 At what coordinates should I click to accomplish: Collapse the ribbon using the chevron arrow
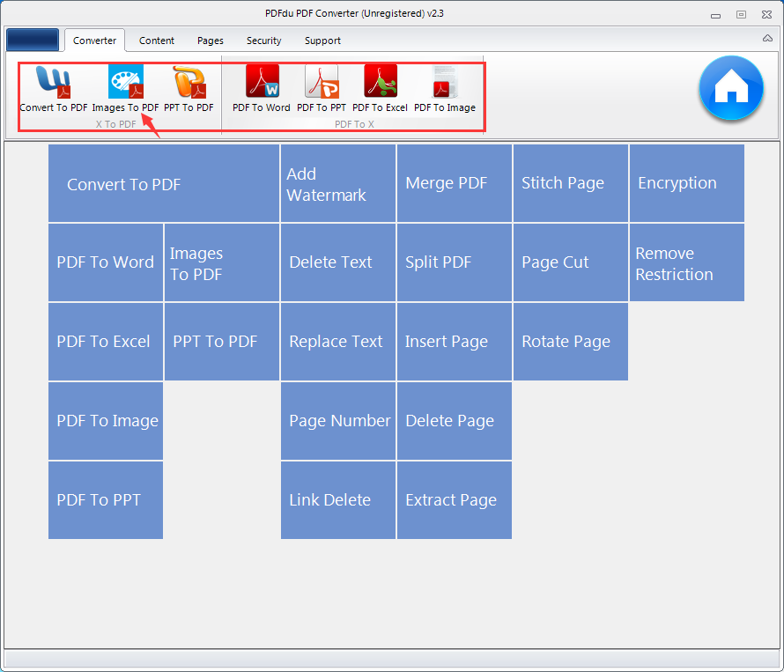click(766, 39)
